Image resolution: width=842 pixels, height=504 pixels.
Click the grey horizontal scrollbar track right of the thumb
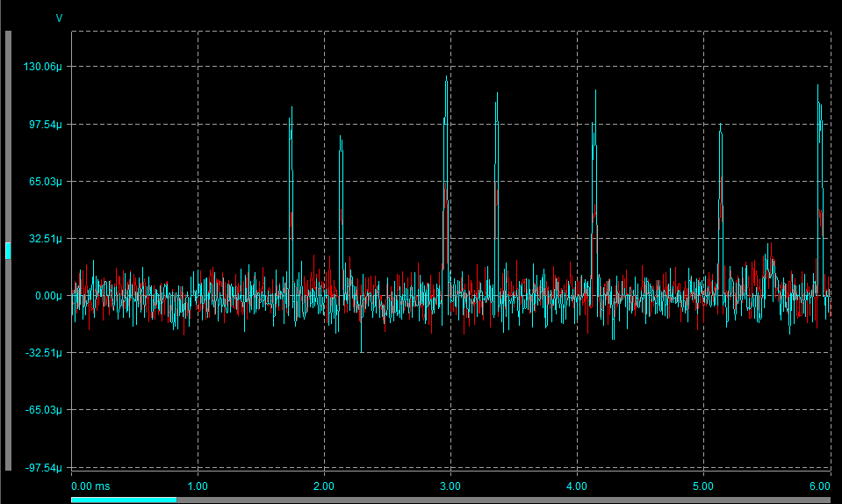pyautogui.click(x=503, y=500)
